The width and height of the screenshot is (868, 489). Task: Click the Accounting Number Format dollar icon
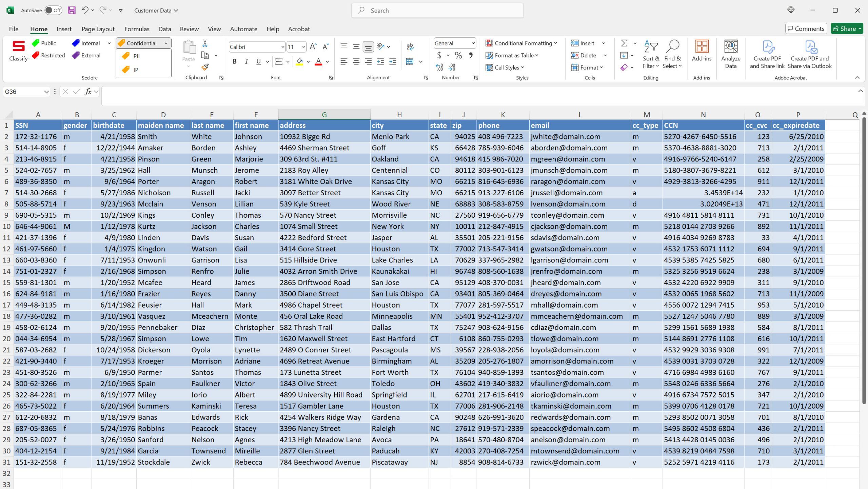439,55
